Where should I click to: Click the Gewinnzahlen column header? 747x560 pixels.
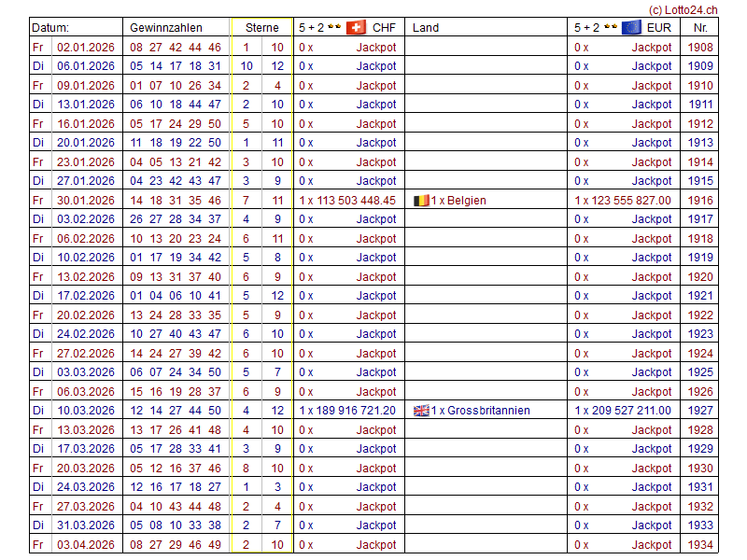(x=166, y=28)
